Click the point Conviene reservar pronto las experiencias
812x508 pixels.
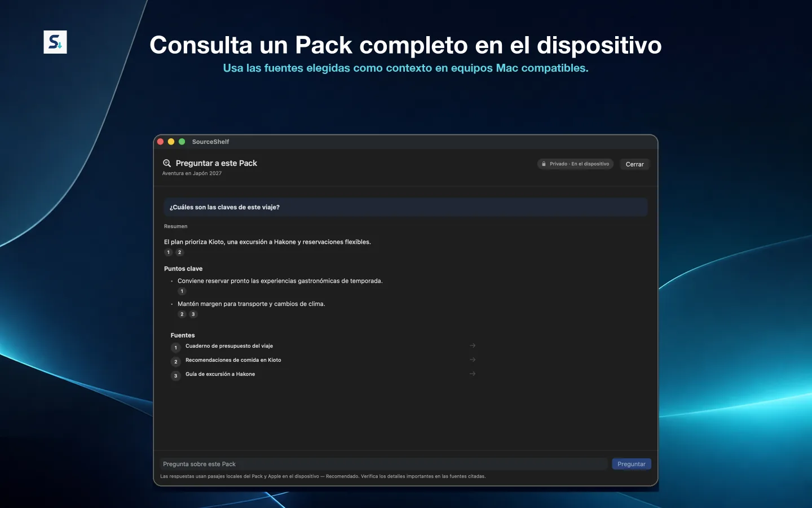[x=280, y=281]
